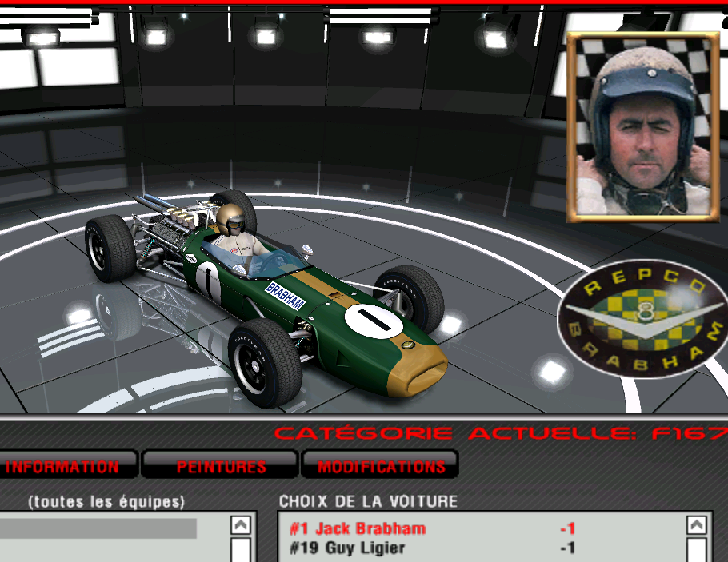Select #1 Jack Brabham in car list
The height and width of the screenshot is (562, 728).
(358, 528)
